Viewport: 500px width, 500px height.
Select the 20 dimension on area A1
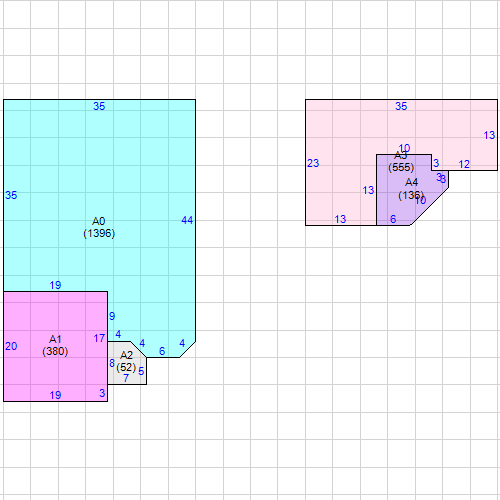point(11,346)
